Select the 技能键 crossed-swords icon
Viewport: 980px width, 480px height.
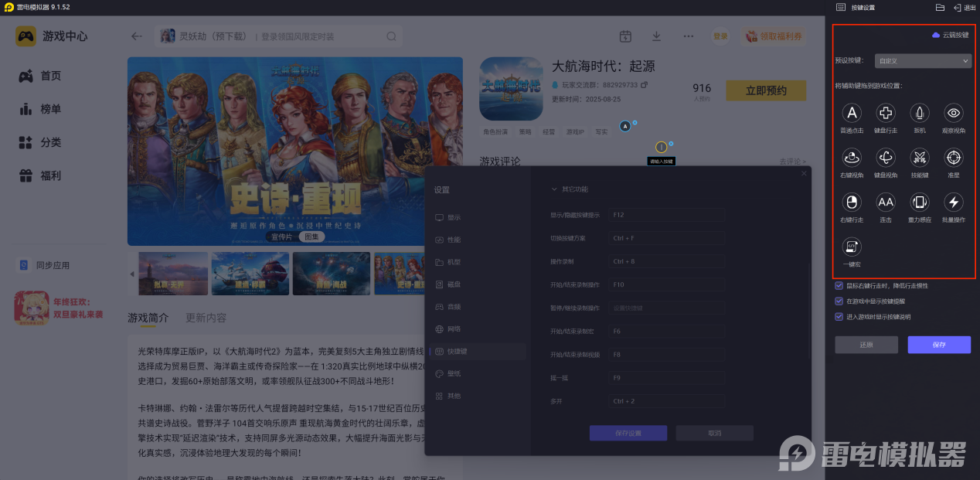tap(920, 158)
